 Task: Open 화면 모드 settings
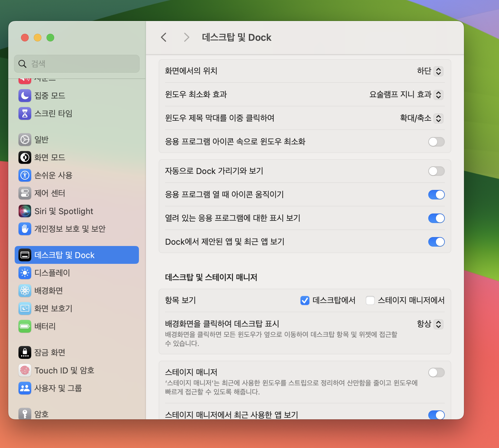pos(77,157)
